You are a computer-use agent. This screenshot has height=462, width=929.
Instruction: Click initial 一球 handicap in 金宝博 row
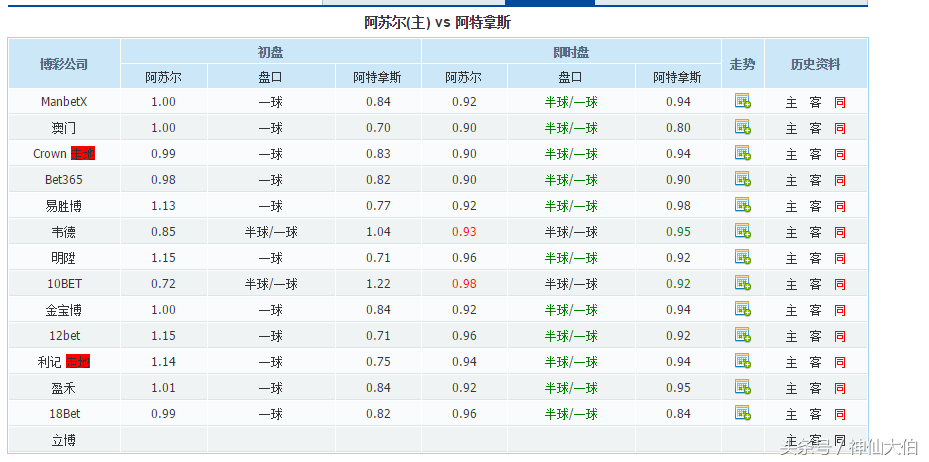271,310
